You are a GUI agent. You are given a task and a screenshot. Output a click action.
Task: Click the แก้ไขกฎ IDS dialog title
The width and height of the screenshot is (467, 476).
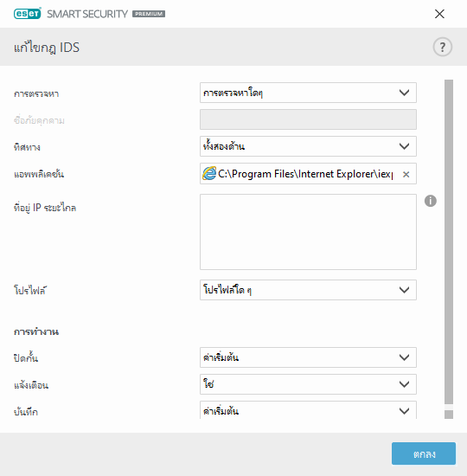tap(47, 48)
